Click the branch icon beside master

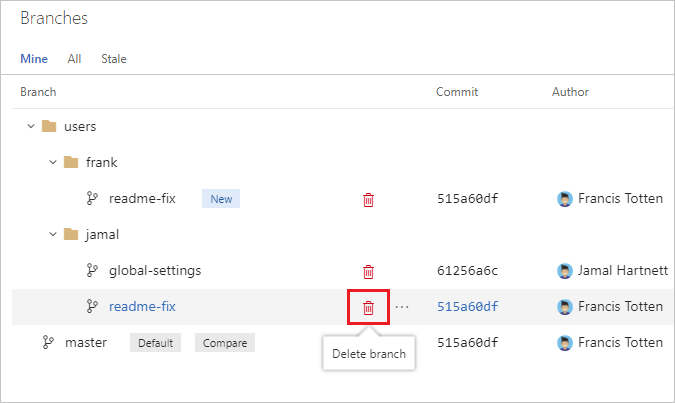pos(48,342)
